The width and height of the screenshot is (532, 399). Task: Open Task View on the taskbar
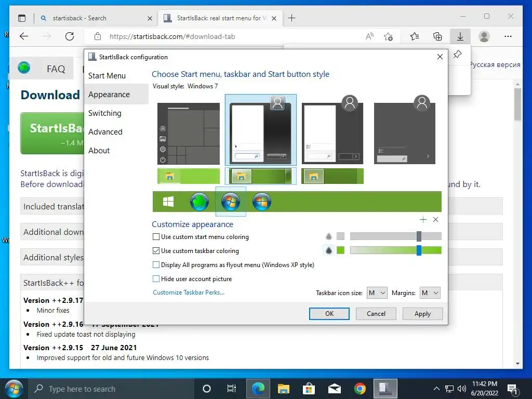231,389
